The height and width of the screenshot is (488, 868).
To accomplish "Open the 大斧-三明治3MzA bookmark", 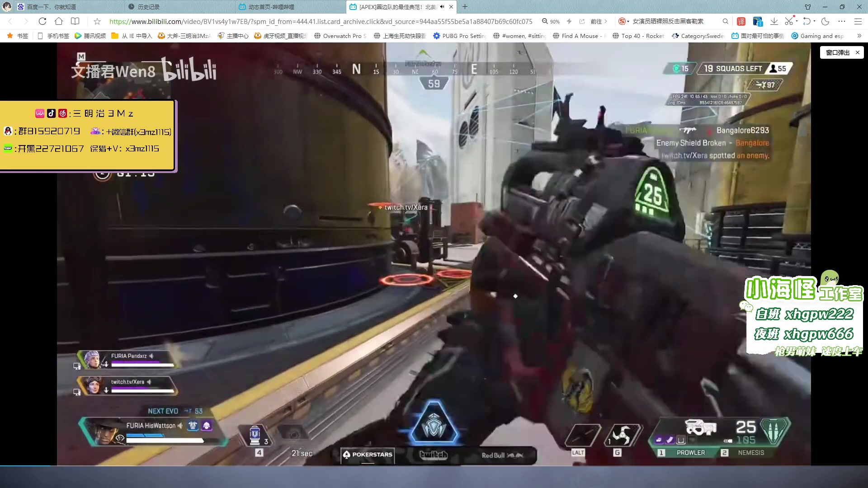I will (x=184, y=36).
